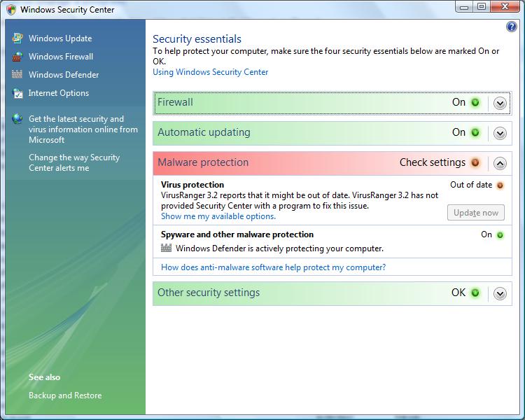This screenshot has width=525, height=420.
Task: Click the globe icon for Microsoft security info
Action: click(x=17, y=119)
